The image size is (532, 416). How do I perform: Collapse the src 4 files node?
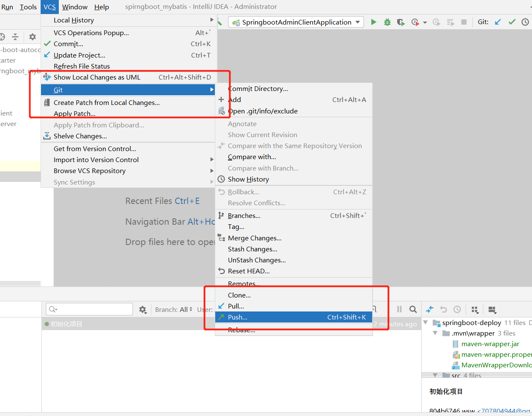point(435,375)
